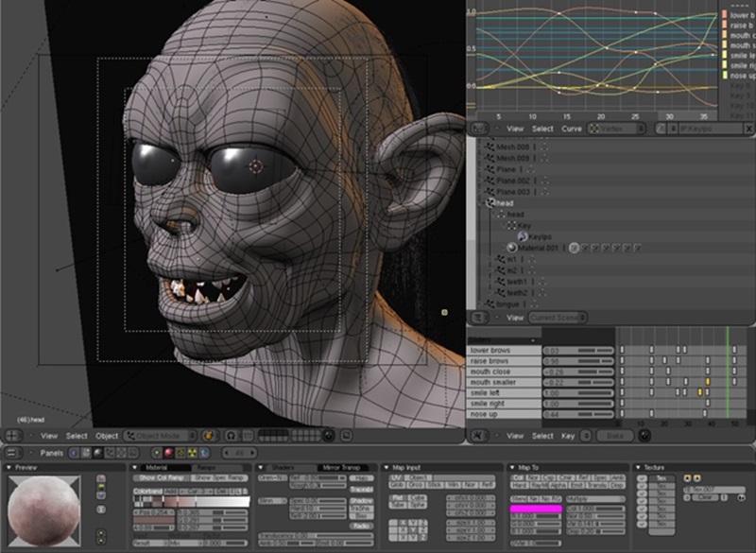
Task: Open the outliner window type icon
Action: [x=479, y=318]
